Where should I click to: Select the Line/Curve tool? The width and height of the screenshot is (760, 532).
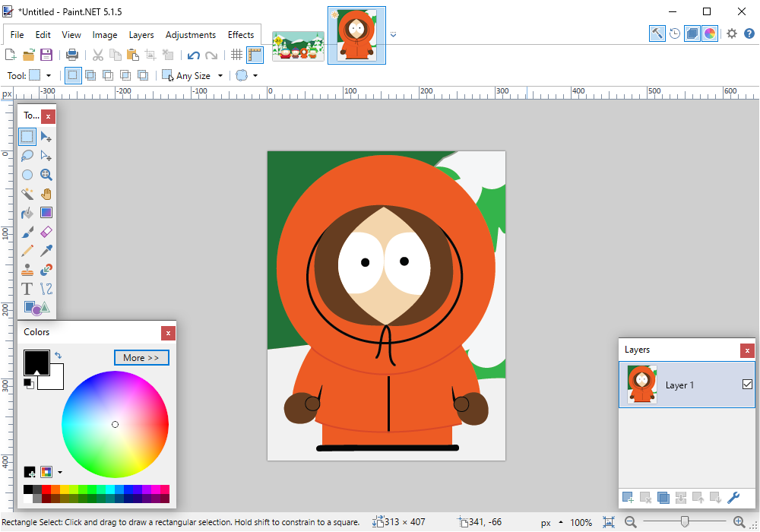[46, 289]
